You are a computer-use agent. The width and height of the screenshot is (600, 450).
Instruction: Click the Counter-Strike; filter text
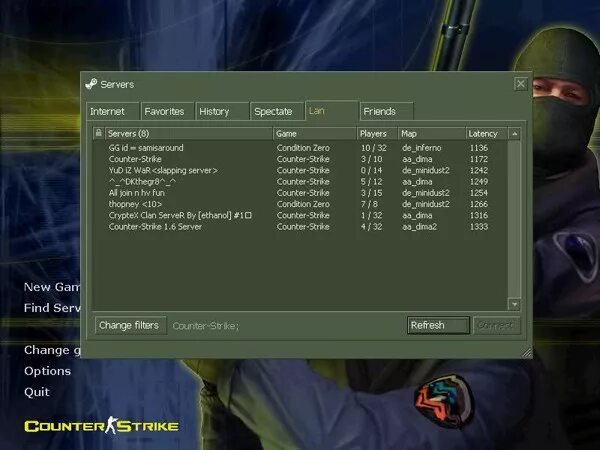206,326
